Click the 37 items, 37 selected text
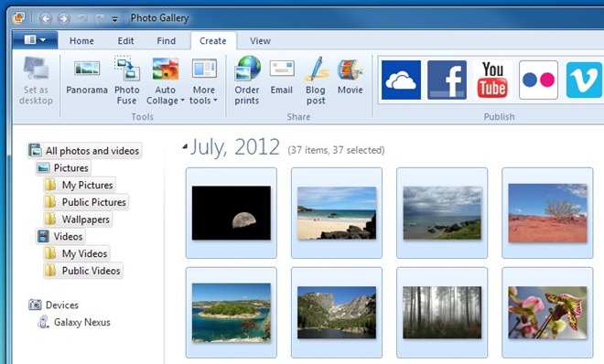 click(x=336, y=150)
